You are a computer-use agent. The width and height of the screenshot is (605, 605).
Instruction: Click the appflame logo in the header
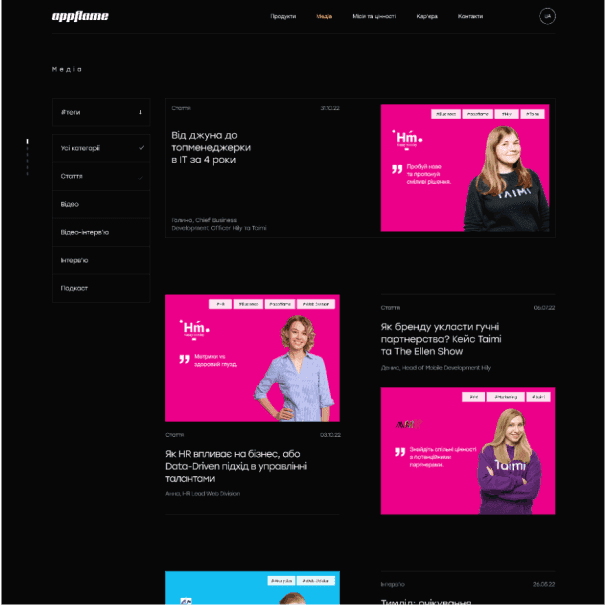pos(80,16)
